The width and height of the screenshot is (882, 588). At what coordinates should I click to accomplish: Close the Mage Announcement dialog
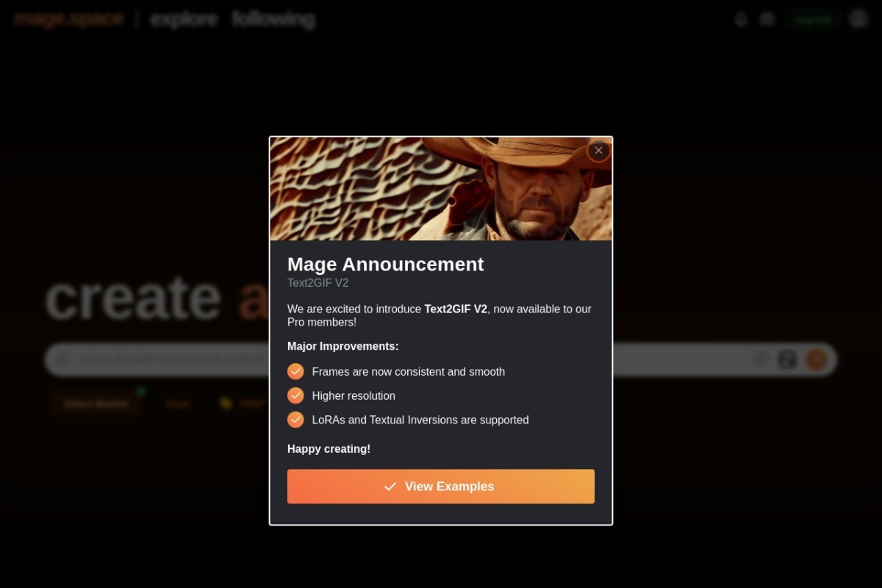tap(598, 151)
